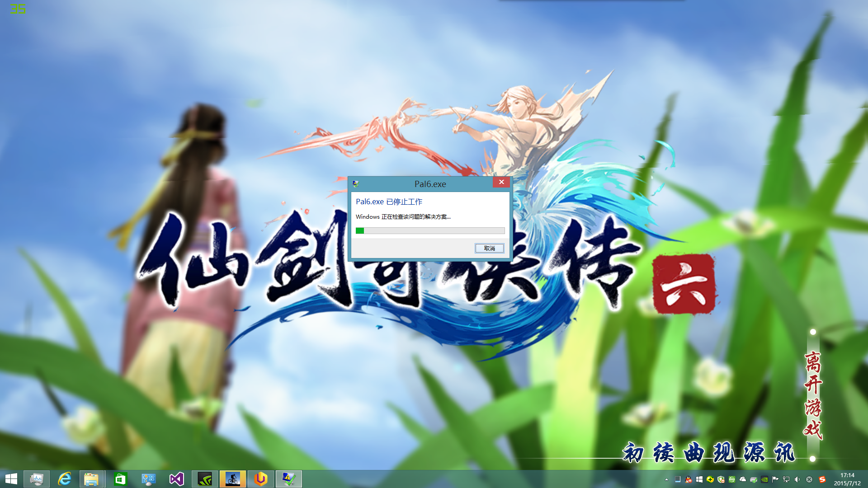This screenshot has width=868, height=488.
Task: Open Action Center flag tray icon
Action: tap(775, 479)
